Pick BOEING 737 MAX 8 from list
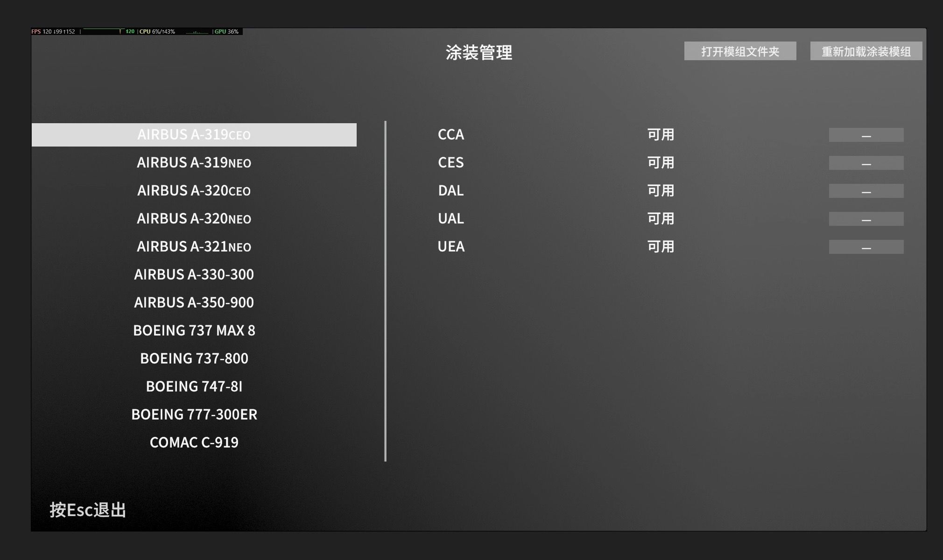The width and height of the screenshot is (943, 560). point(194,330)
